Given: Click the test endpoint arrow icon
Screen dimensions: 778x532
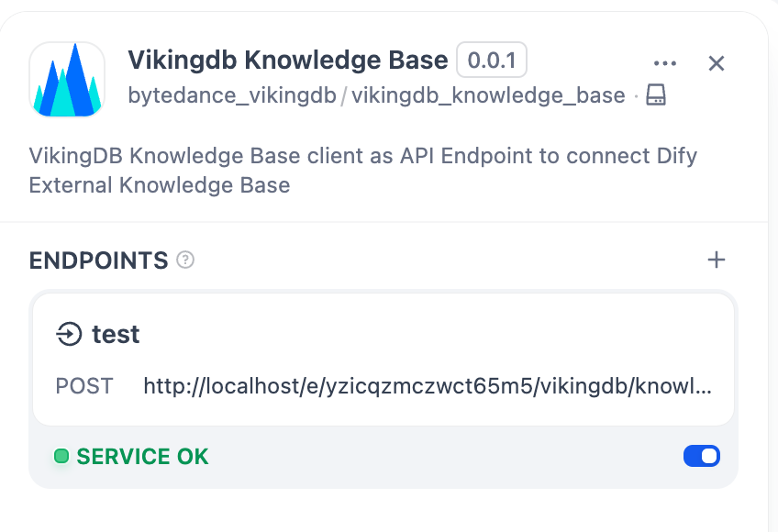Looking at the screenshot, I should pos(69,334).
